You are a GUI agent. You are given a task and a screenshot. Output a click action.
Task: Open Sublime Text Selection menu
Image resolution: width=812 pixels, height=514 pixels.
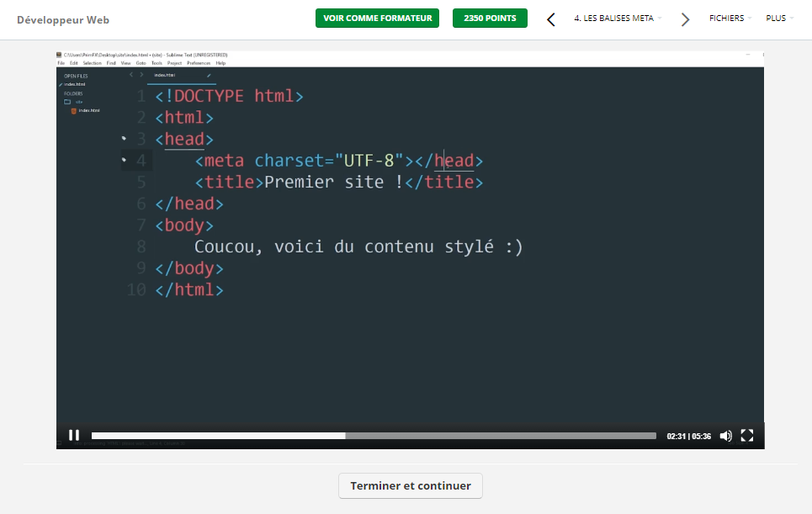pyautogui.click(x=93, y=63)
